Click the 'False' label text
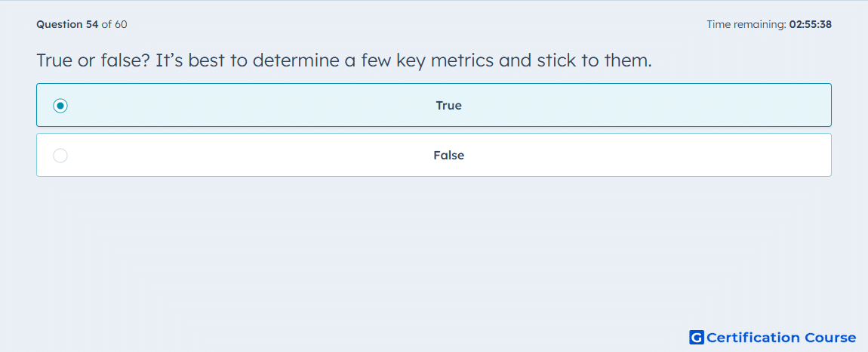The image size is (868, 352). click(449, 155)
